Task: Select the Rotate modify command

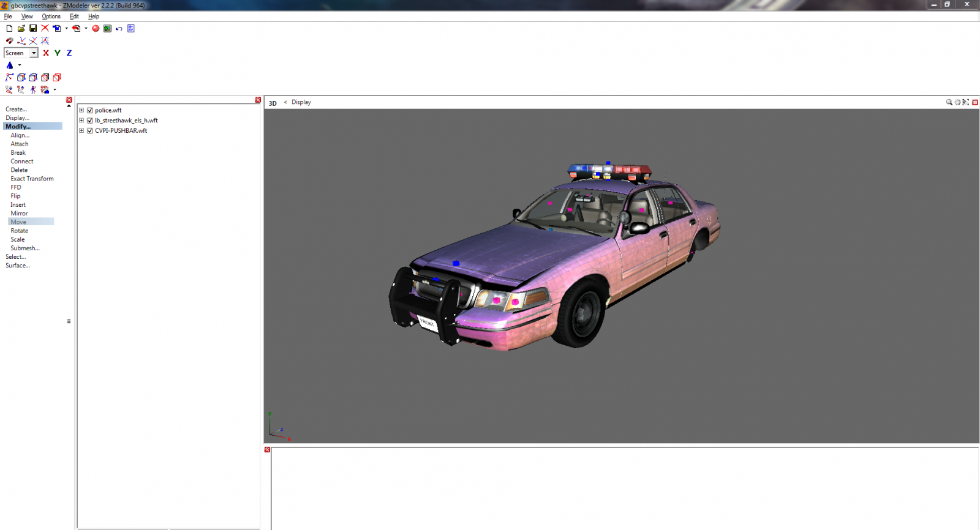Action: tap(19, 231)
